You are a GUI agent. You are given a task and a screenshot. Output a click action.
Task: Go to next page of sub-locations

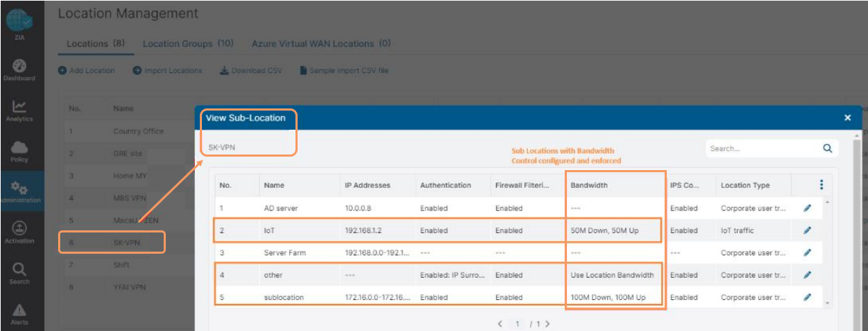[x=546, y=324]
